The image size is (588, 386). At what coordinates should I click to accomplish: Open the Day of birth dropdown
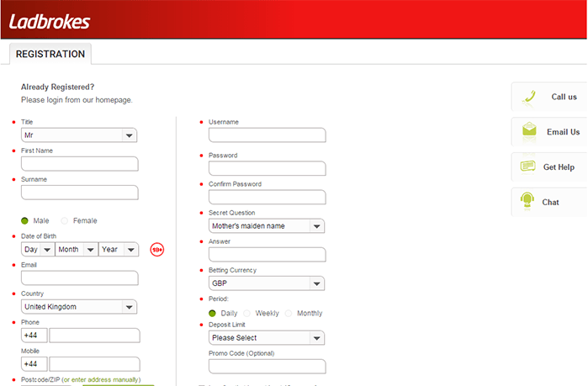tap(38, 250)
